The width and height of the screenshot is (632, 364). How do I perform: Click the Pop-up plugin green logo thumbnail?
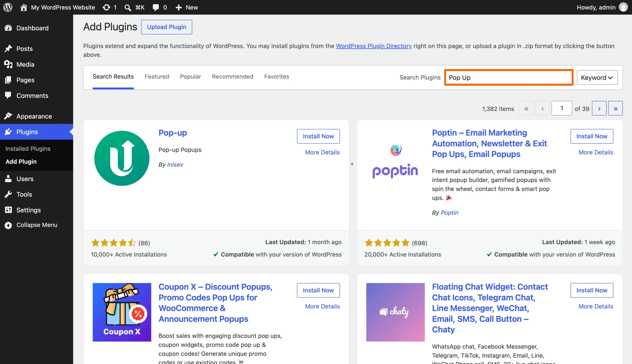(122, 158)
